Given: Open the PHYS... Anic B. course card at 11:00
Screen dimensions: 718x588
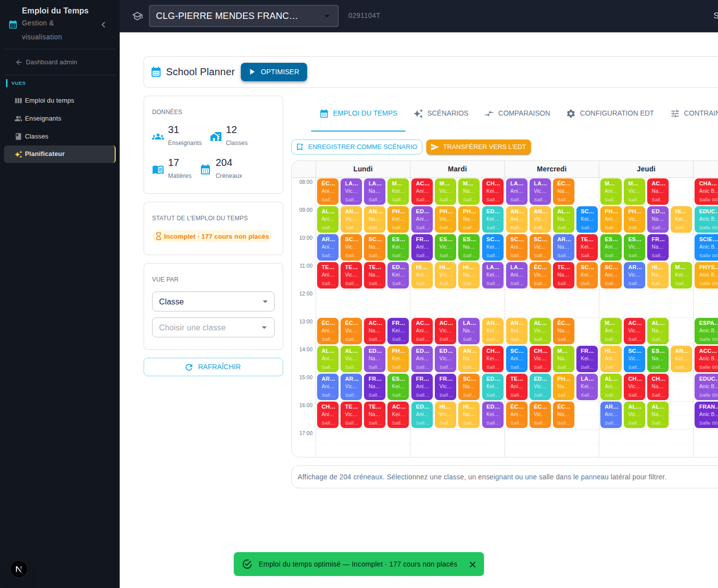Looking at the screenshot, I should [706, 275].
